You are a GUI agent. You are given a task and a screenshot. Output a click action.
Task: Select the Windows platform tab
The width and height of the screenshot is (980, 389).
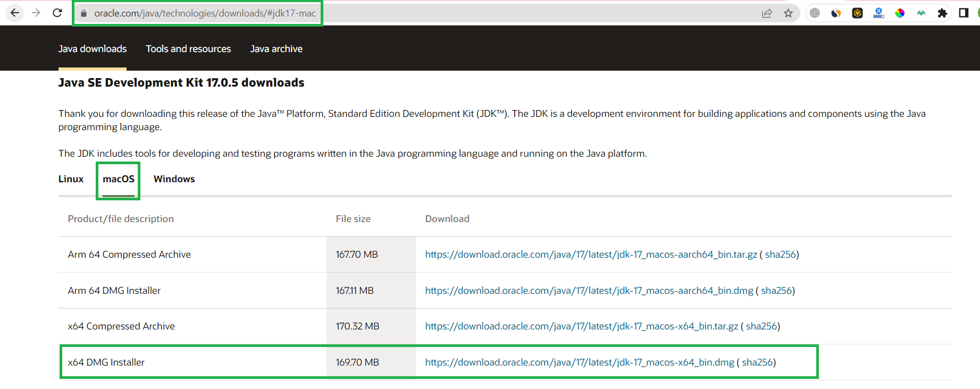[x=174, y=179]
